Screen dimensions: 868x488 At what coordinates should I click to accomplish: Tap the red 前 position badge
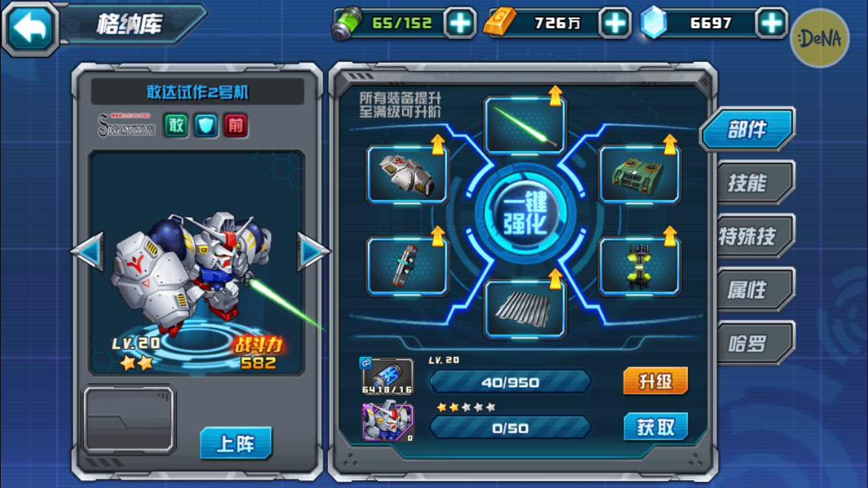[x=236, y=125]
